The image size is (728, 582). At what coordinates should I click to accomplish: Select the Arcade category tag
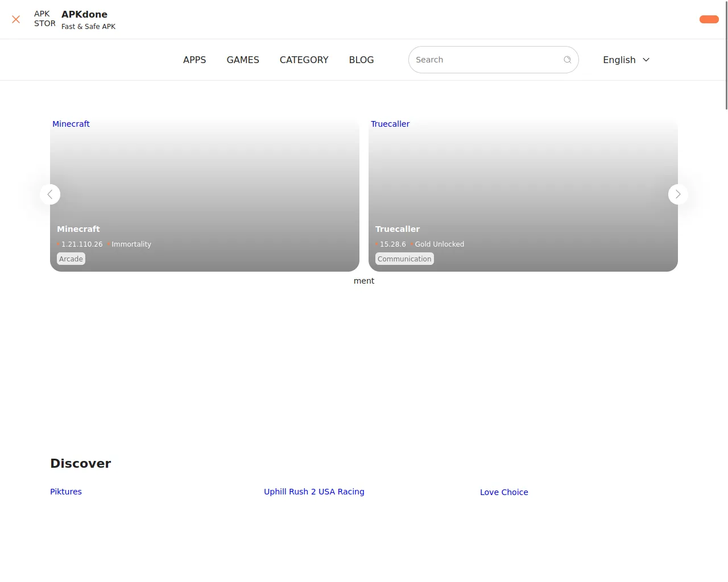tap(71, 259)
